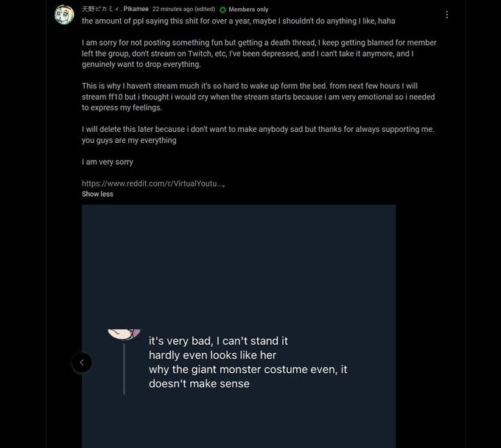Screen dimensions: 501x448
Task: Click the paragraph mentioning the death thread
Action: point(259,53)
